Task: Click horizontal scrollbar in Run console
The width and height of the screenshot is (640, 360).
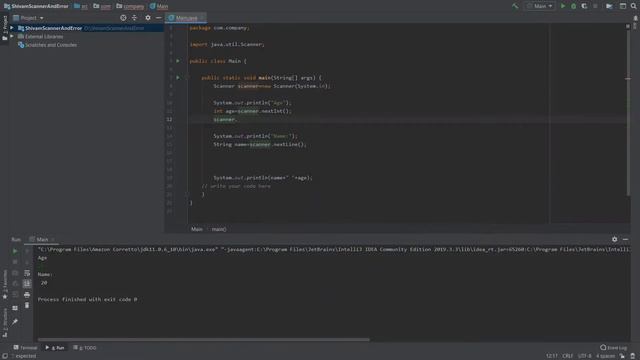Action: pos(203,339)
